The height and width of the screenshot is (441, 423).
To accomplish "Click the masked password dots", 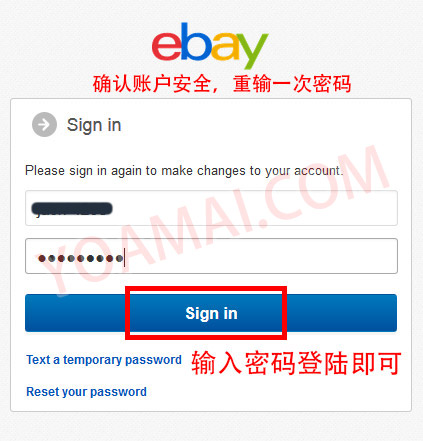I will [81, 258].
